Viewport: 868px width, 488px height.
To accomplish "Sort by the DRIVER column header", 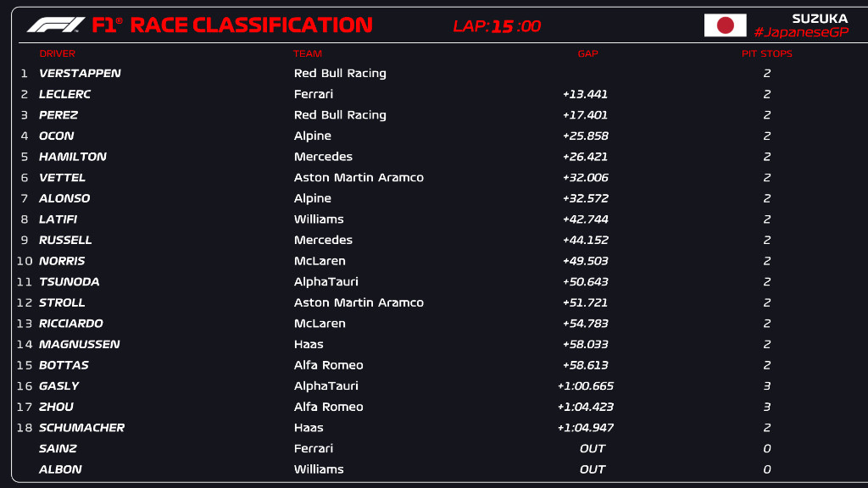I will (57, 53).
